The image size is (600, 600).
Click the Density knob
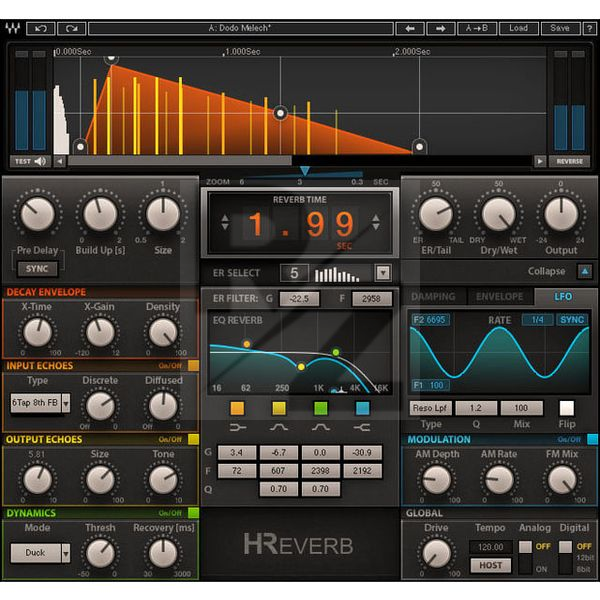click(163, 333)
